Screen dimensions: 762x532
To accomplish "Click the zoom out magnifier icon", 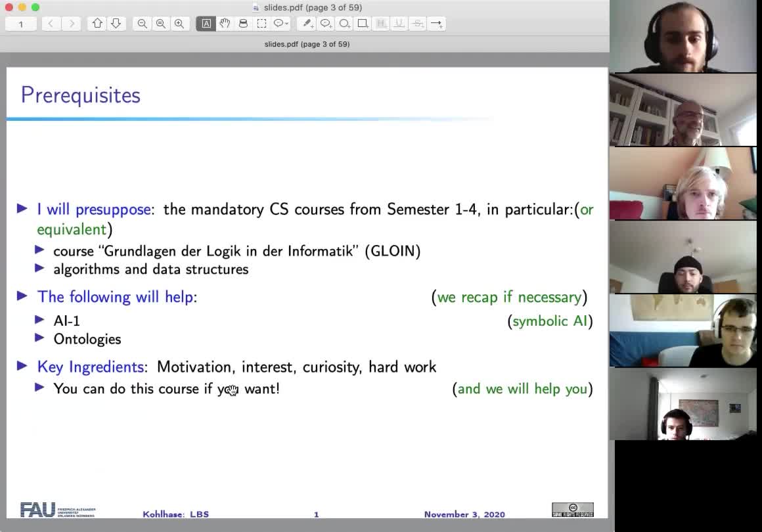I will (142, 24).
